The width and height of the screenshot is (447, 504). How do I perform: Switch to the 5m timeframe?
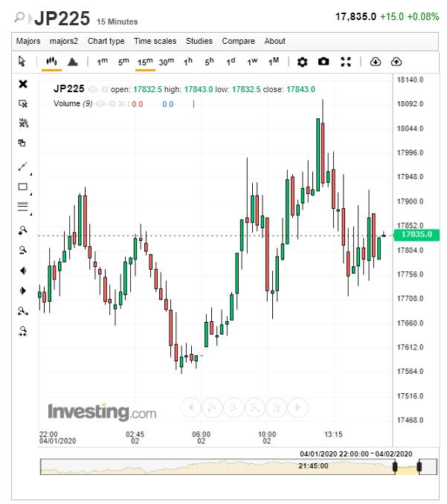click(123, 62)
